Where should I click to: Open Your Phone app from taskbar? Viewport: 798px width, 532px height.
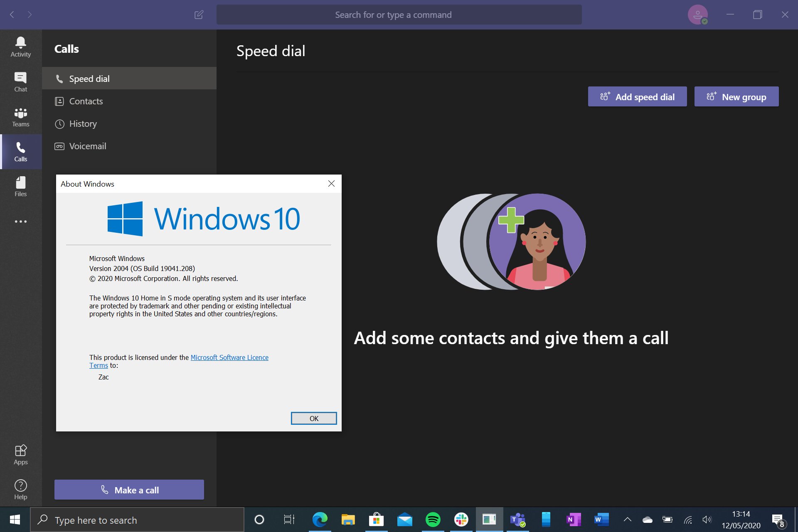[546, 520]
